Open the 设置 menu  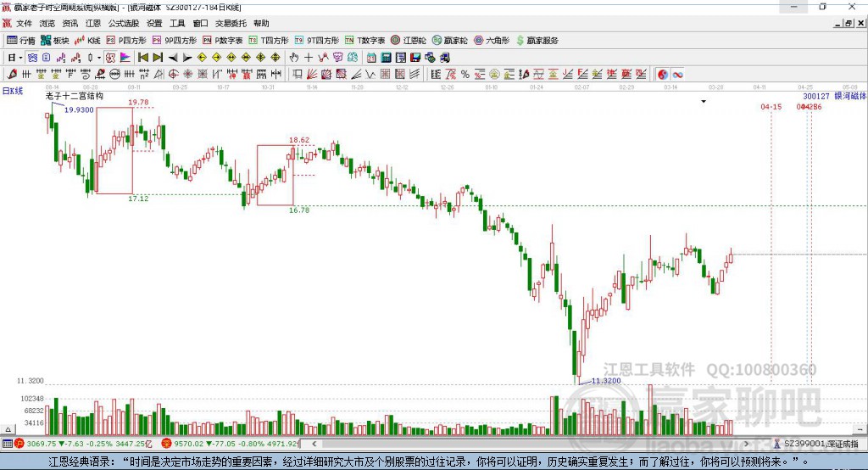pos(154,23)
